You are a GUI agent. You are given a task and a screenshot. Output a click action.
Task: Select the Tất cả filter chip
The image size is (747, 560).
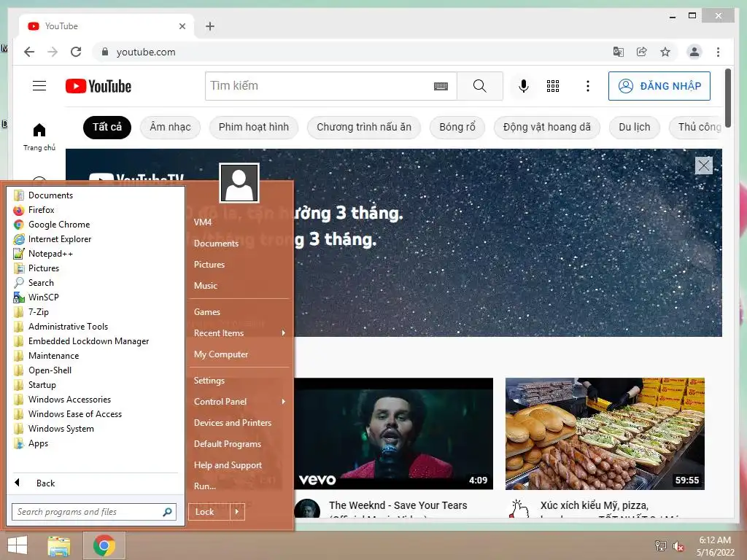[107, 127]
